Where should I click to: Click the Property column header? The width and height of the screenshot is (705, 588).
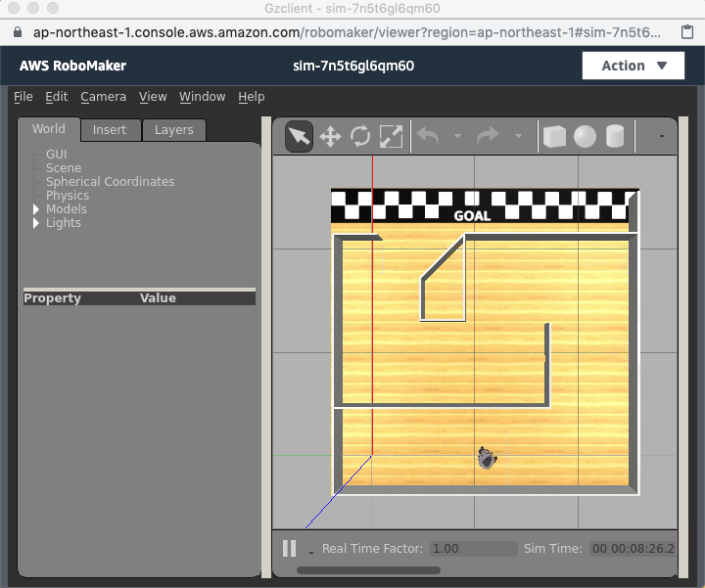pyautogui.click(x=53, y=297)
